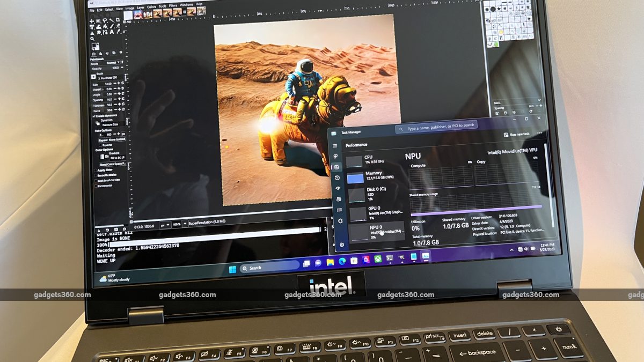Check the Incremental option
Image resolution: width=644 pixels, height=362 pixels.
click(96, 186)
